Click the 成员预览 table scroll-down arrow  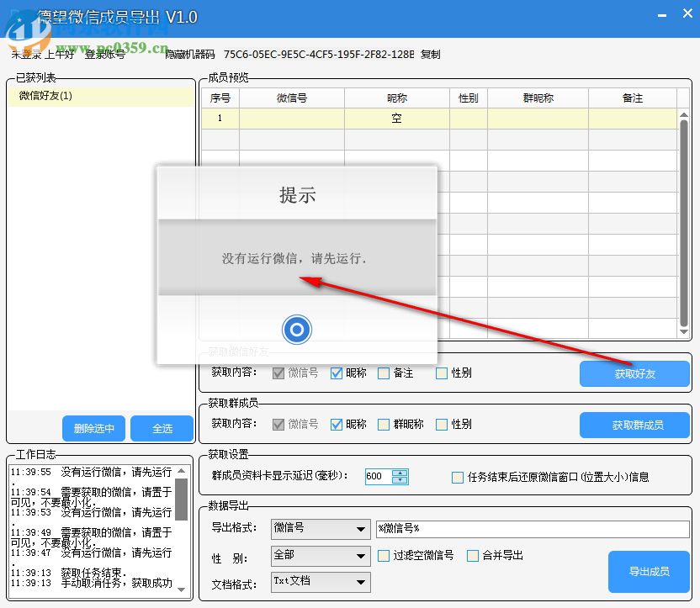coord(684,332)
